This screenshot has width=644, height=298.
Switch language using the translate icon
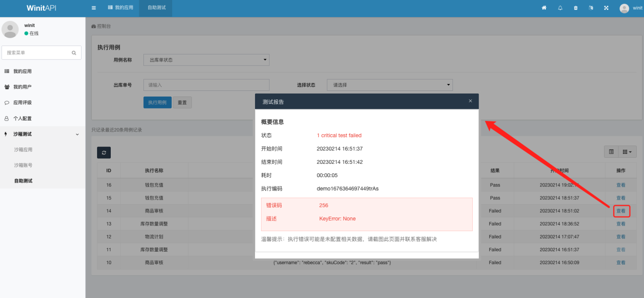[591, 8]
